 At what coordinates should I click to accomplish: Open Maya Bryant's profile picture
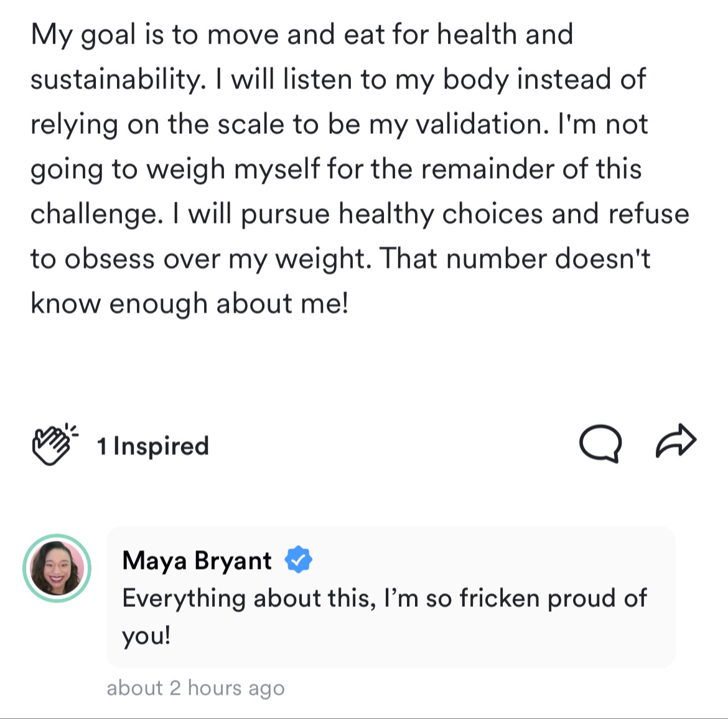(x=57, y=568)
